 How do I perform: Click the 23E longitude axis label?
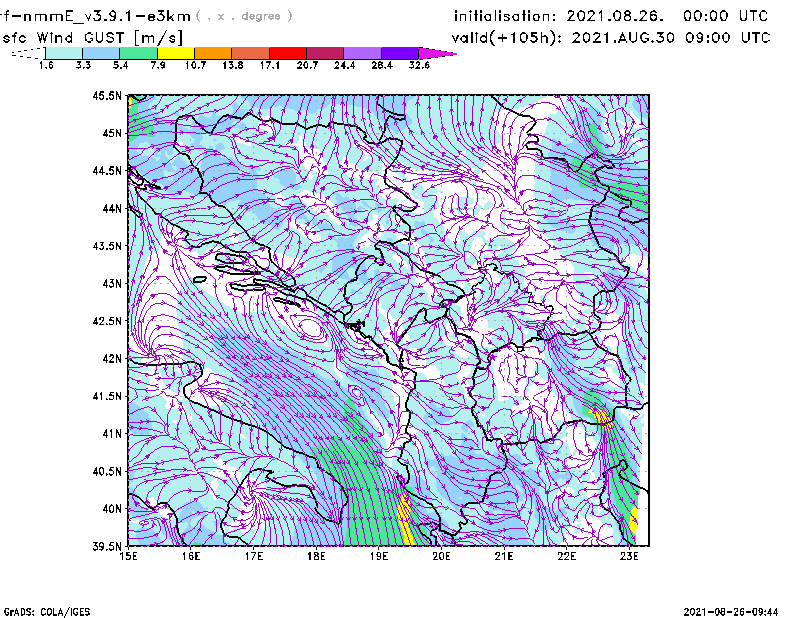629,557
